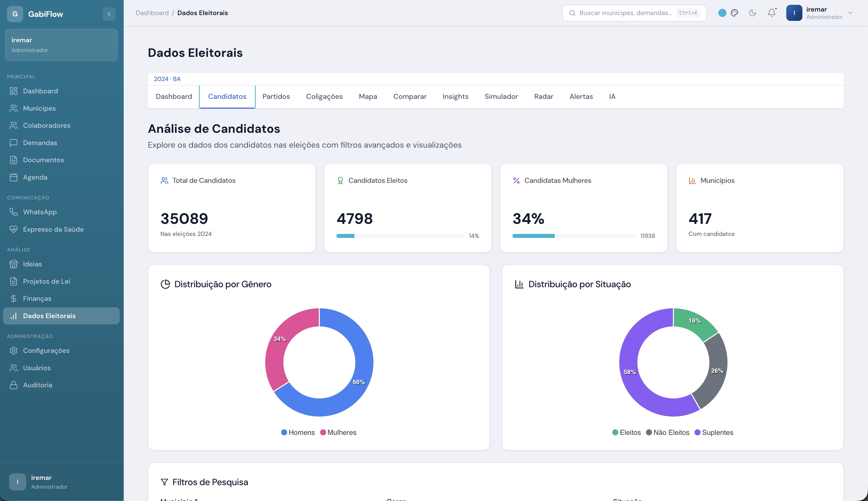Click the Dashboard breadcrumb link
Screen dimensions: 868x501
[x=152, y=13]
